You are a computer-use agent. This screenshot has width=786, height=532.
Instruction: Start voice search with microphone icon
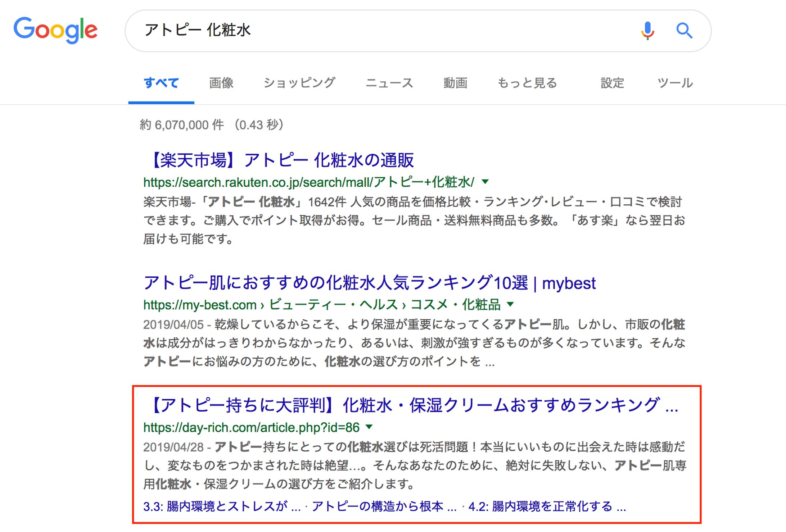pyautogui.click(x=647, y=31)
